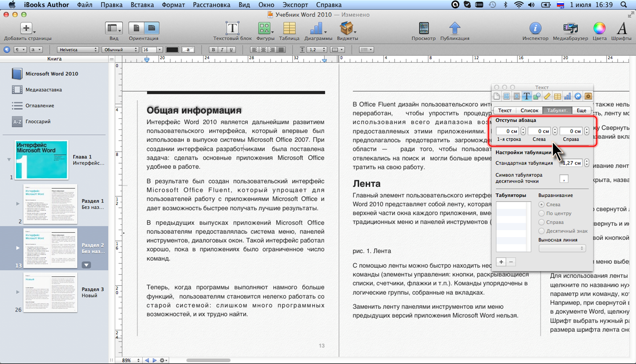
Task: Click the text background color swatch
Action: point(188,50)
